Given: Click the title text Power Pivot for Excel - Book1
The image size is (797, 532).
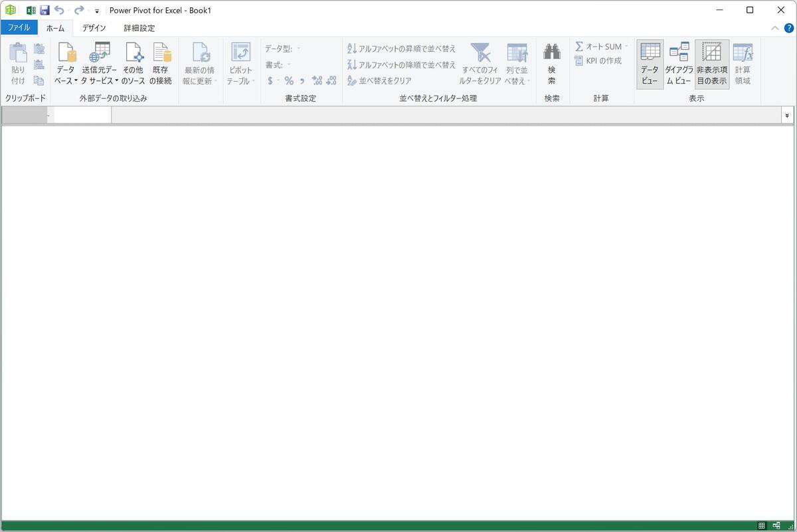Looking at the screenshot, I should [160, 11].
